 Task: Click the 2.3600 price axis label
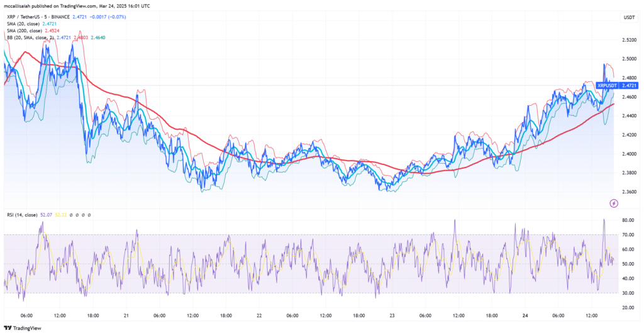[x=629, y=191]
